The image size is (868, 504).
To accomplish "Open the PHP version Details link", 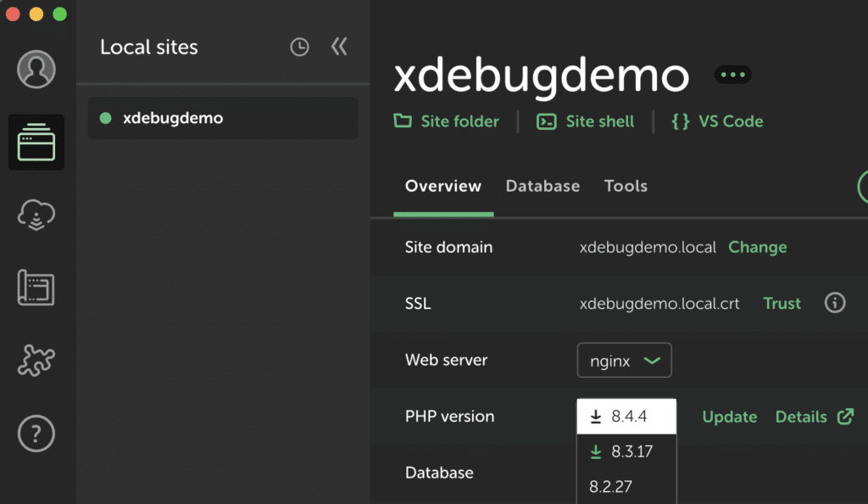I will point(801,417).
